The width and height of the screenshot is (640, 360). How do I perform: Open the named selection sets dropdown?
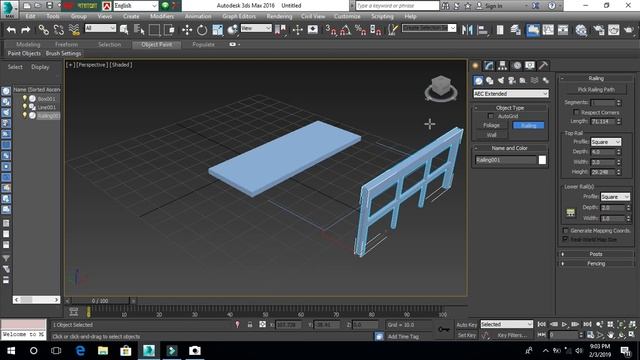coord(429,28)
